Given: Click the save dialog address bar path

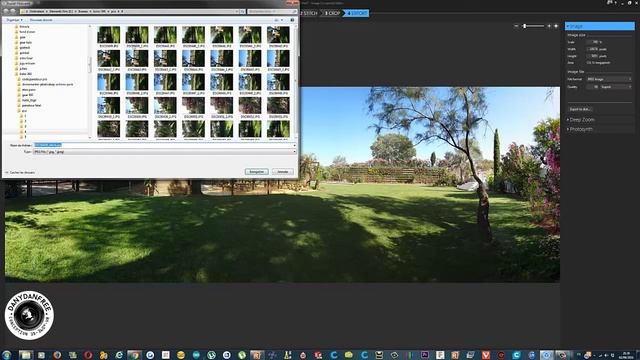Looking at the screenshot, I should pyautogui.click(x=129, y=11).
